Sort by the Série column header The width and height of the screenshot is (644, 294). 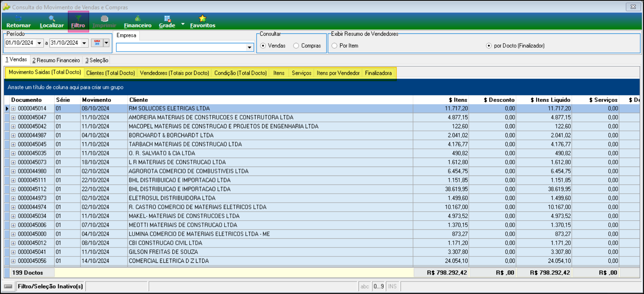67,100
